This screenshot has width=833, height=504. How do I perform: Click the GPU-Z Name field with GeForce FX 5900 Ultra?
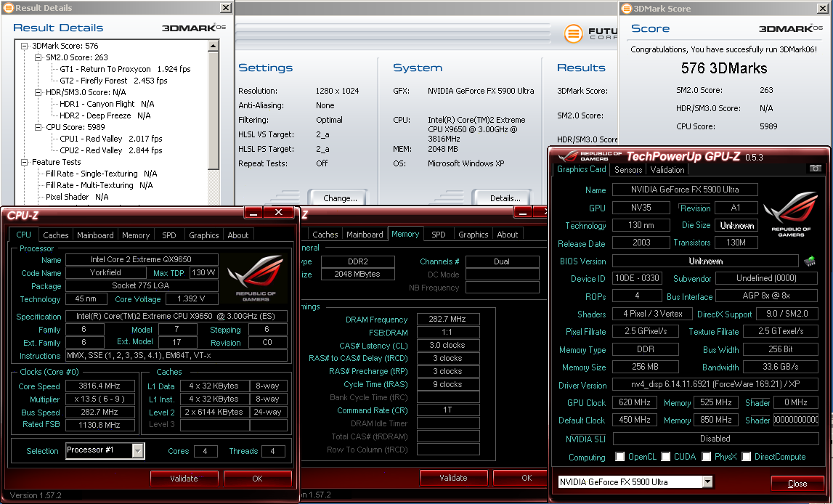(x=685, y=189)
